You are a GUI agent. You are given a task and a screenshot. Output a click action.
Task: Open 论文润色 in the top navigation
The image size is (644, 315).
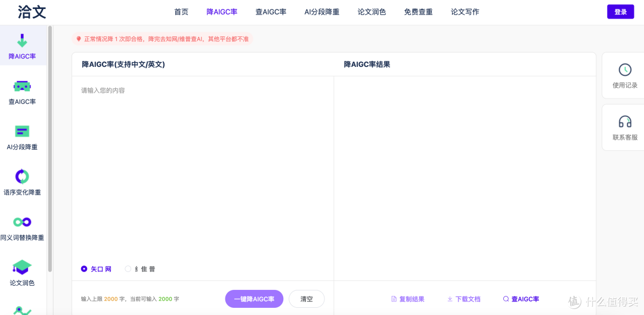pos(371,12)
